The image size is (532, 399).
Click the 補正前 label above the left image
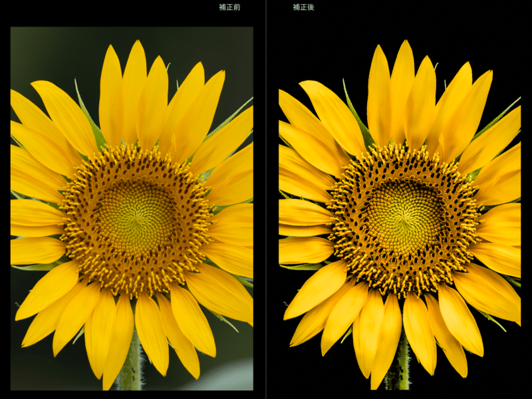229,7
